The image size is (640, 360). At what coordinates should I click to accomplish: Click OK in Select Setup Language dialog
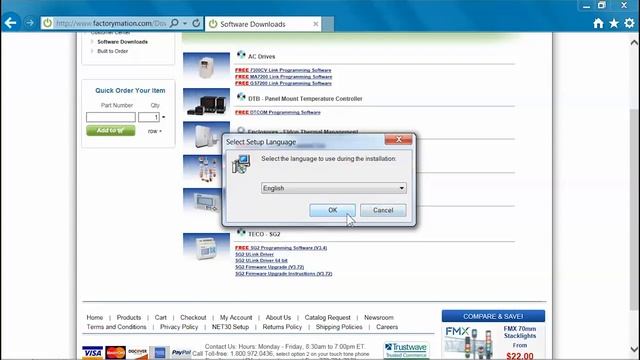333,210
